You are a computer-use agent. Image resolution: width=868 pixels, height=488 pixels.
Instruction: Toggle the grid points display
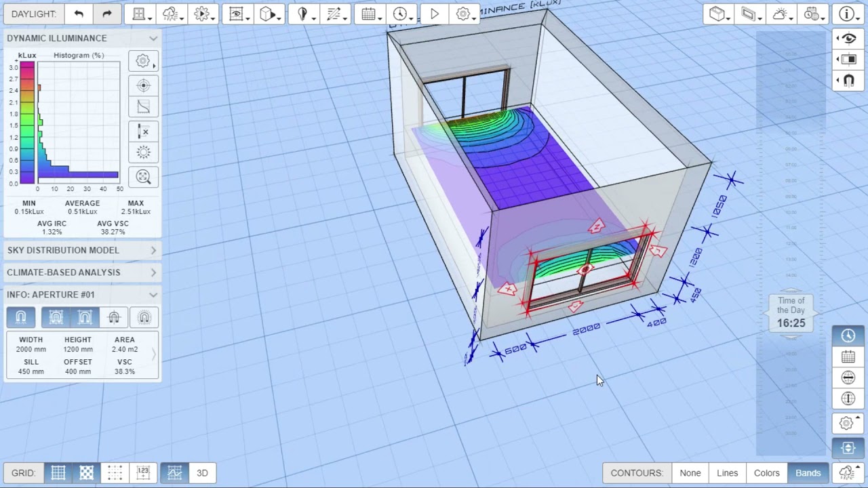[115, 473]
